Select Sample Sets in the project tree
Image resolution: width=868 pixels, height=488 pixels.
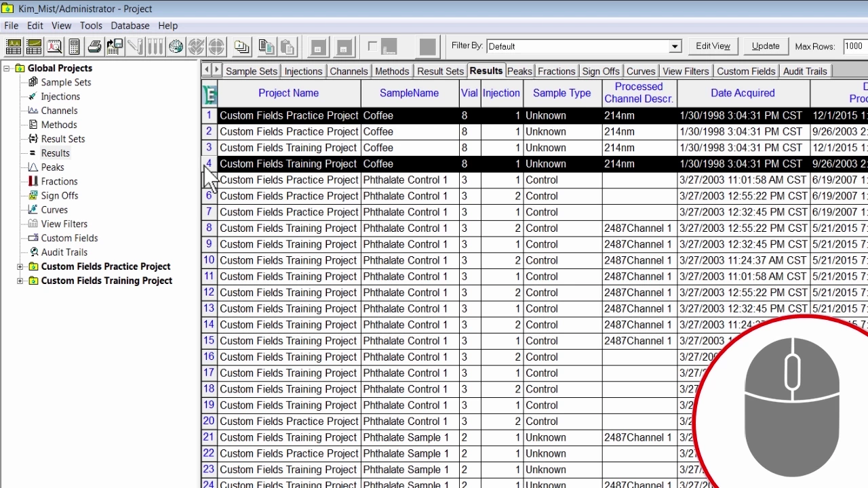pos(66,82)
